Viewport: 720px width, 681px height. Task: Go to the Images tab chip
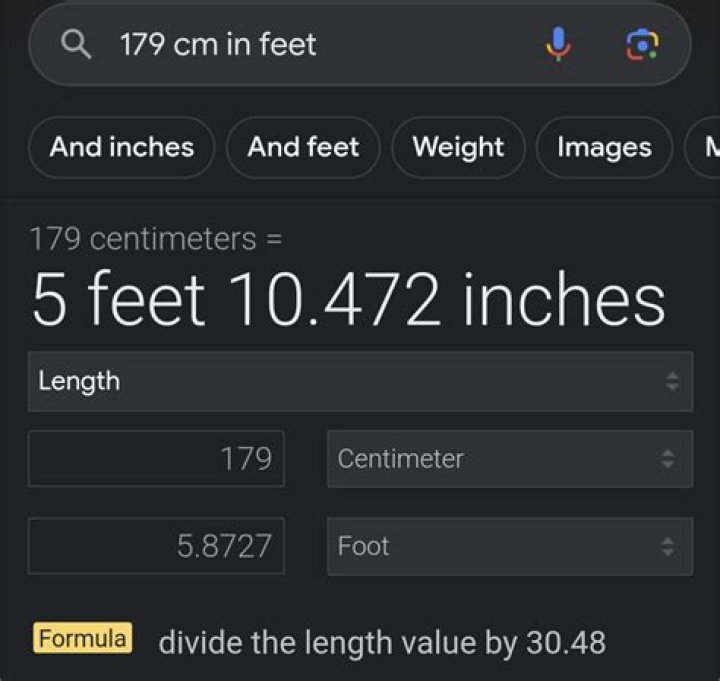(604, 148)
